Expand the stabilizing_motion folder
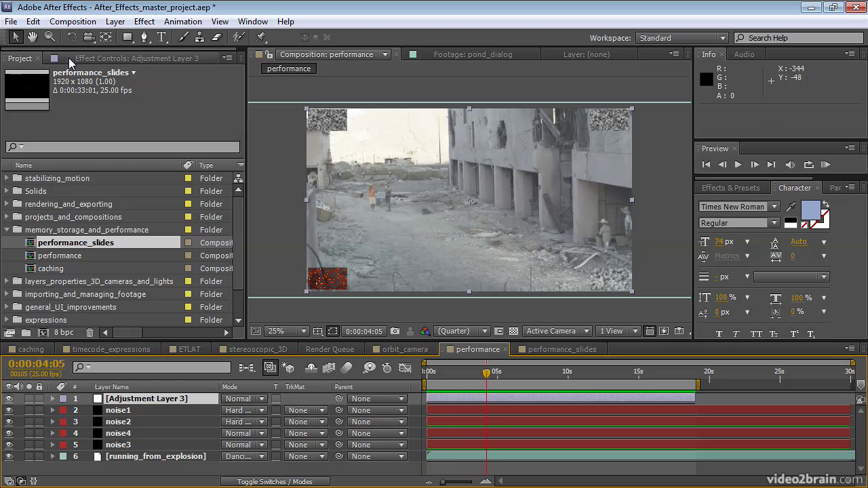The width and height of the screenshot is (868, 488). click(7, 178)
